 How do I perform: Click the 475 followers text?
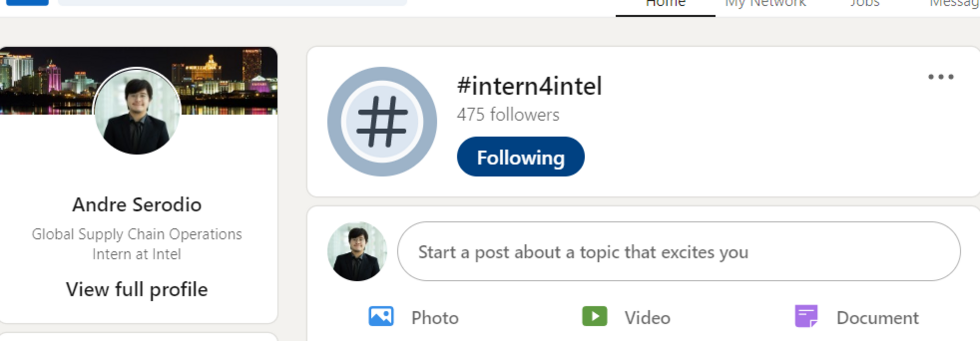508,115
